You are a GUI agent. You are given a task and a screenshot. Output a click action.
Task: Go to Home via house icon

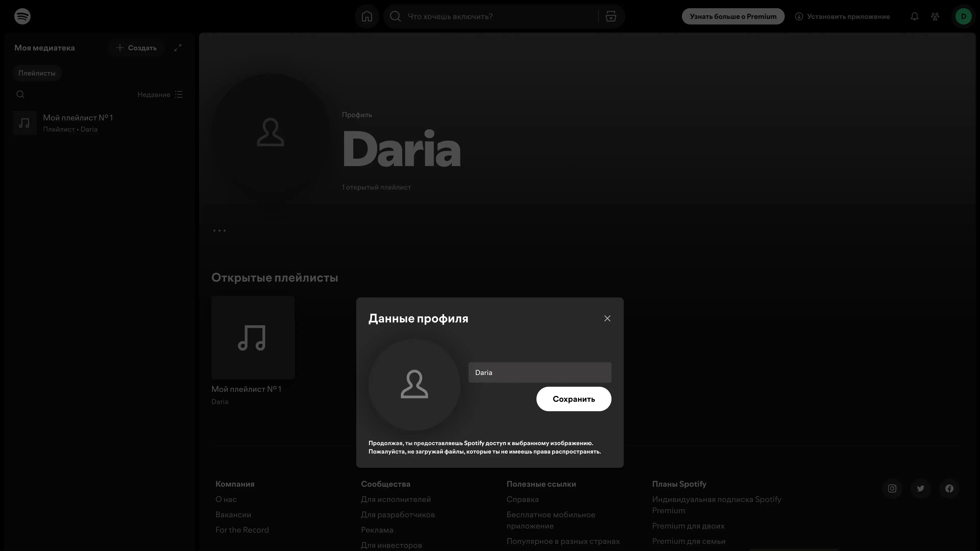click(367, 16)
